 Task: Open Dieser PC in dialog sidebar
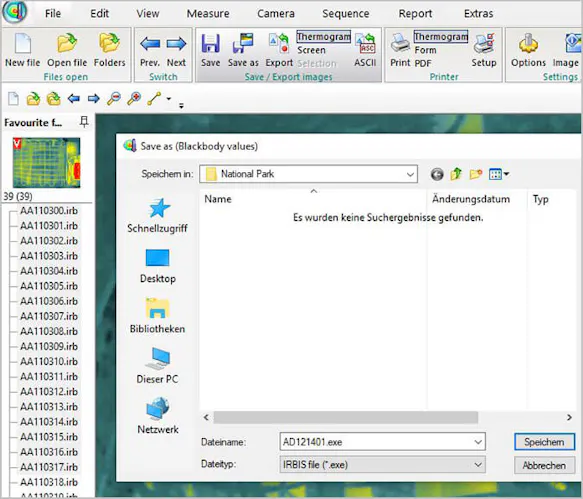(157, 366)
